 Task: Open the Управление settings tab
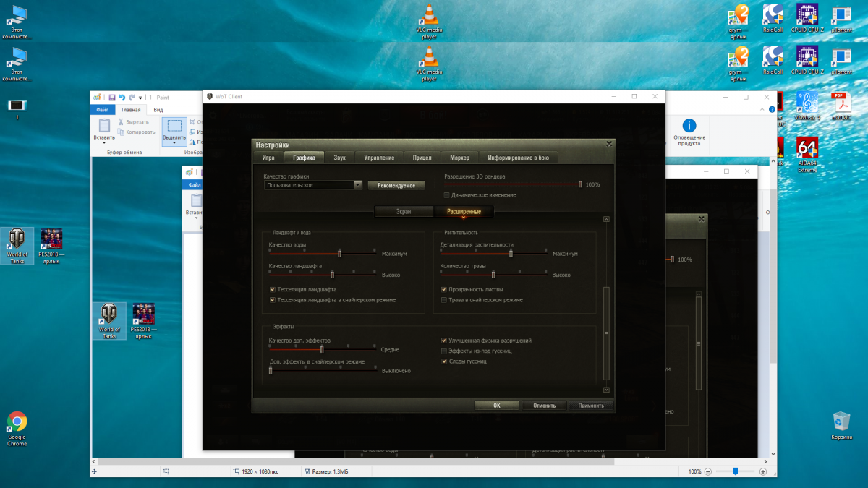[x=379, y=158]
